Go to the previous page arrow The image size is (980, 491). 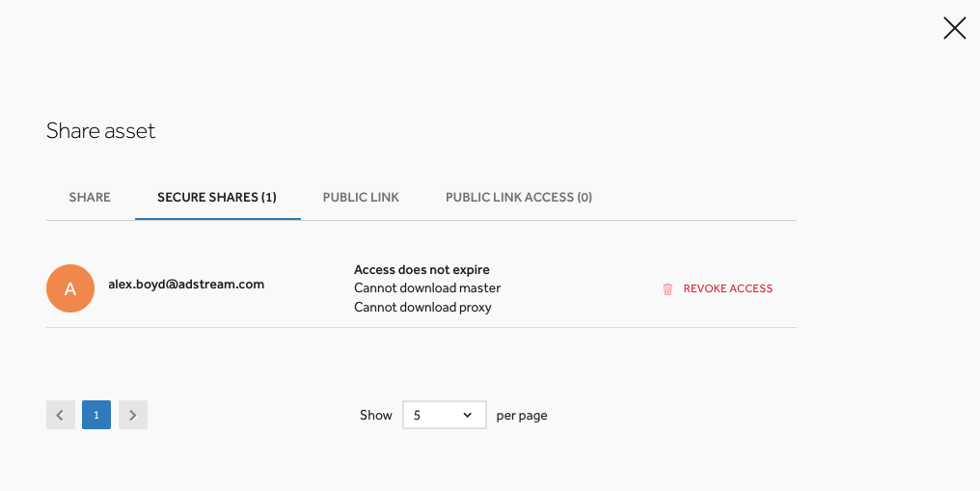click(x=61, y=415)
